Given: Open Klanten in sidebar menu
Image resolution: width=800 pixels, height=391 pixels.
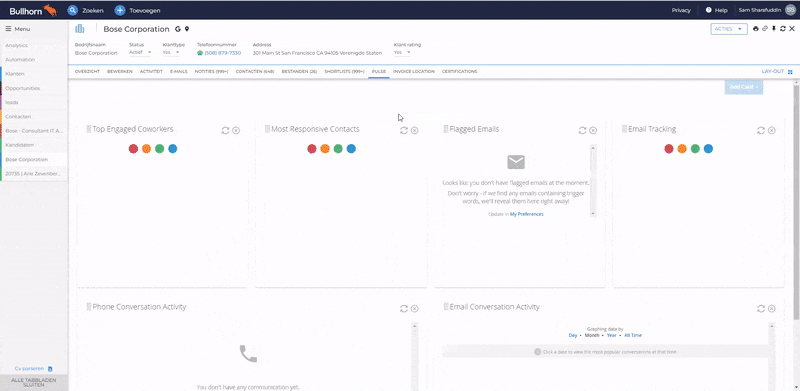Looking at the screenshot, I should (34, 74).
